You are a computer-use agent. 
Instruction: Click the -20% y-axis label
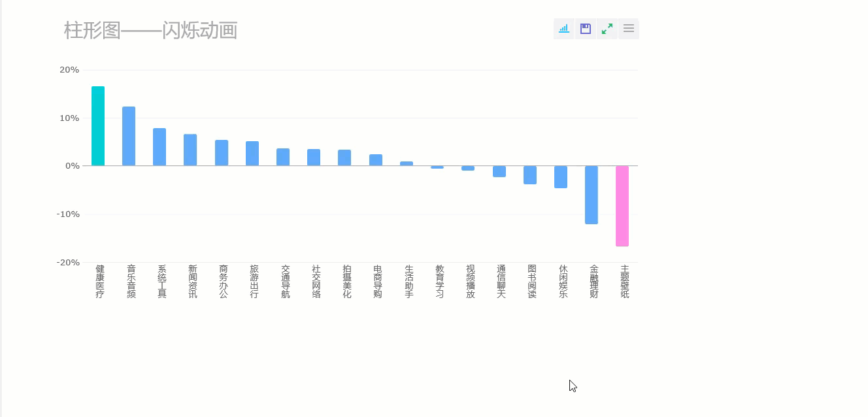(x=68, y=263)
